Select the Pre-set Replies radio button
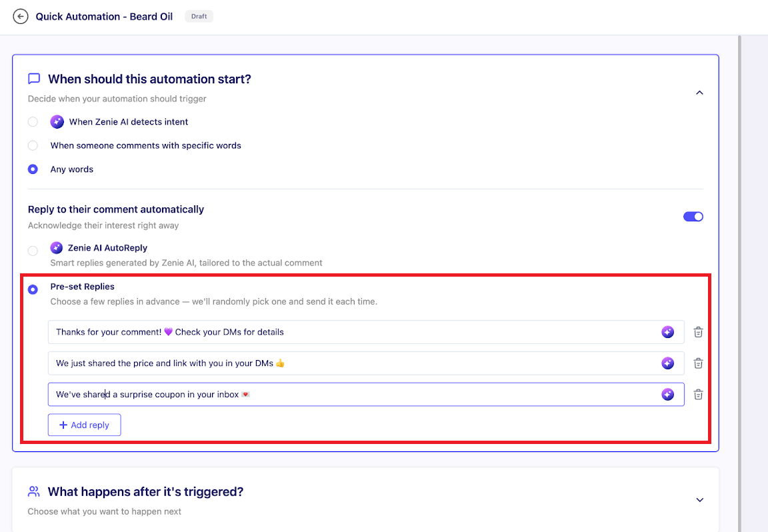Screen dimensions: 768x532 [x=33, y=290]
